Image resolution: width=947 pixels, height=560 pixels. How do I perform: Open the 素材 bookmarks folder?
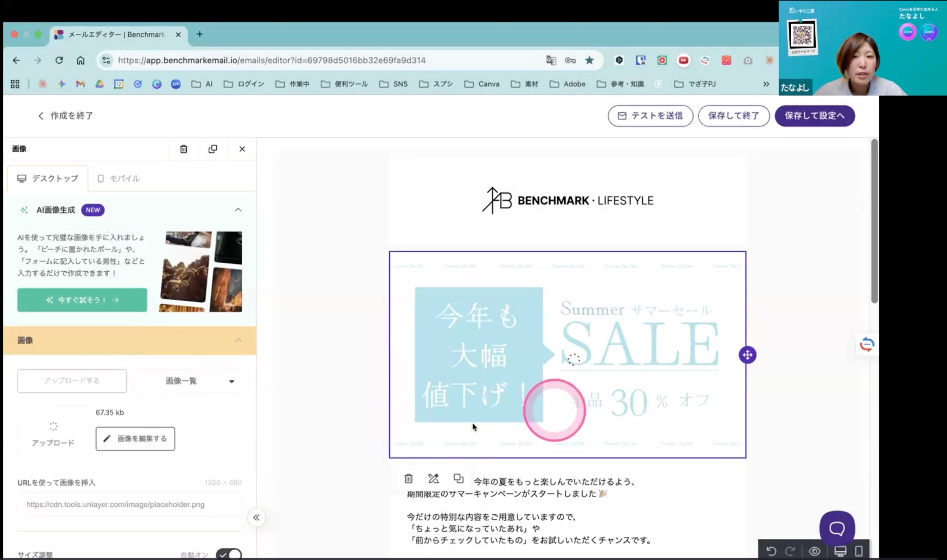tap(524, 84)
